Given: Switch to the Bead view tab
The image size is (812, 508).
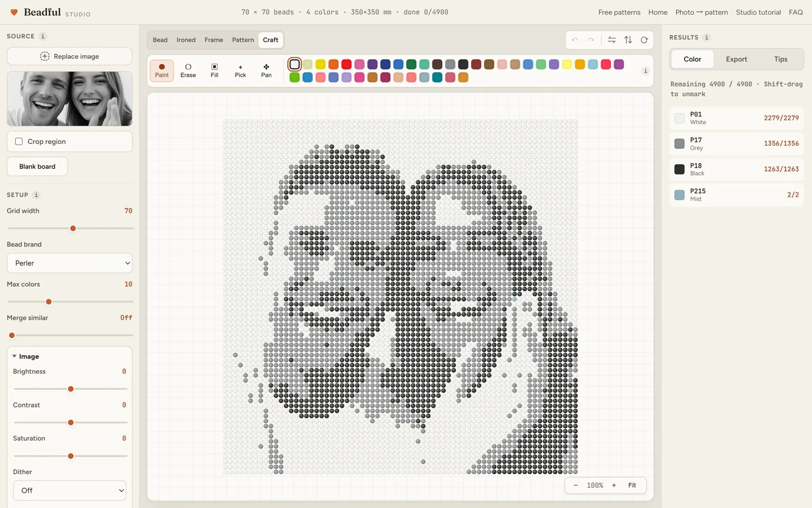Looking at the screenshot, I should tap(160, 40).
